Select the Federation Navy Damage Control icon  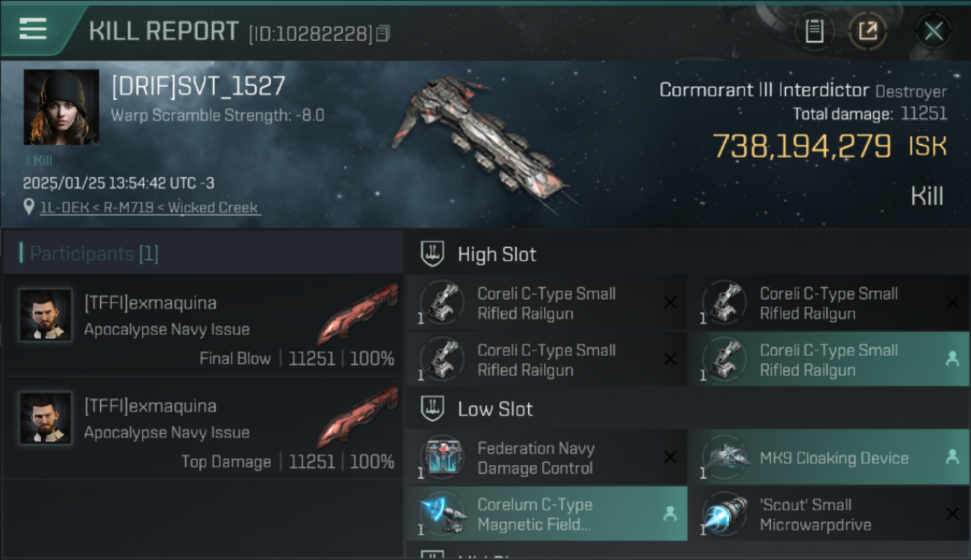(x=442, y=458)
